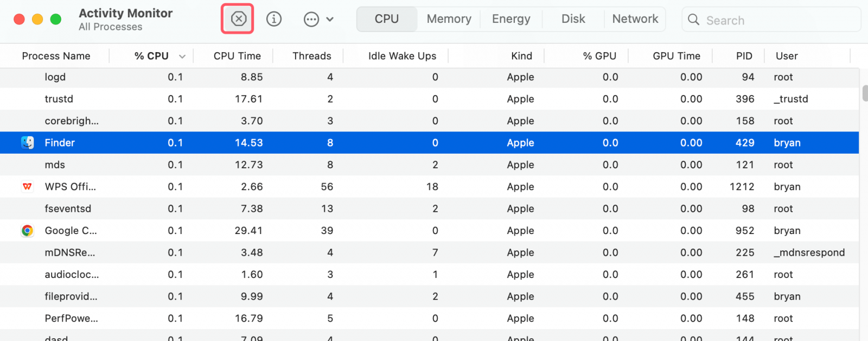Open process info with the (i) icon

274,19
